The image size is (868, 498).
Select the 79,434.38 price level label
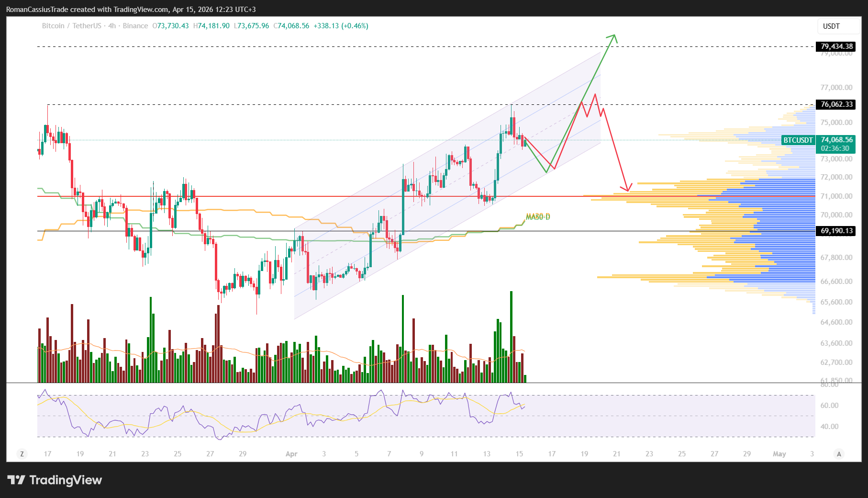click(836, 46)
